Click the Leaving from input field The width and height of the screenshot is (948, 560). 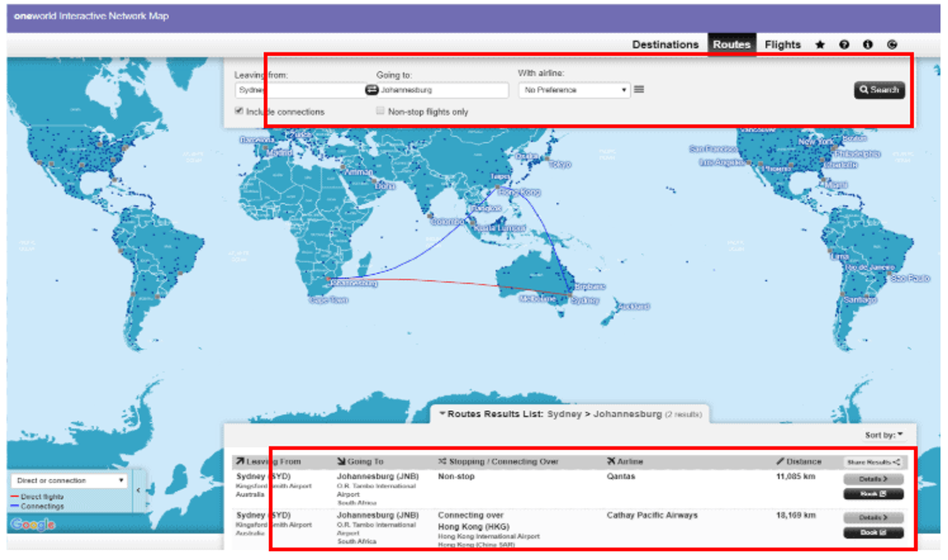(301, 90)
